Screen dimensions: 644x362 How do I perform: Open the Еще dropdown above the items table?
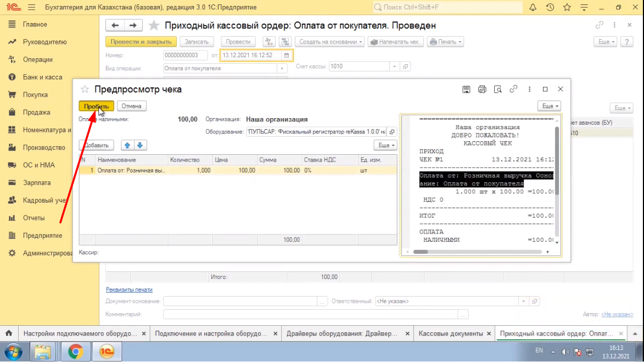coord(385,145)
